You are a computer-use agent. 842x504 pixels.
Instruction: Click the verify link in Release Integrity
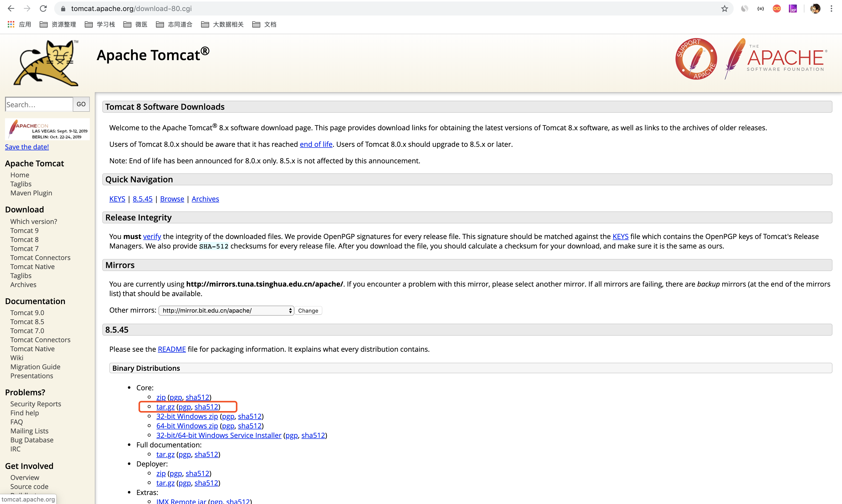(152, 236)
